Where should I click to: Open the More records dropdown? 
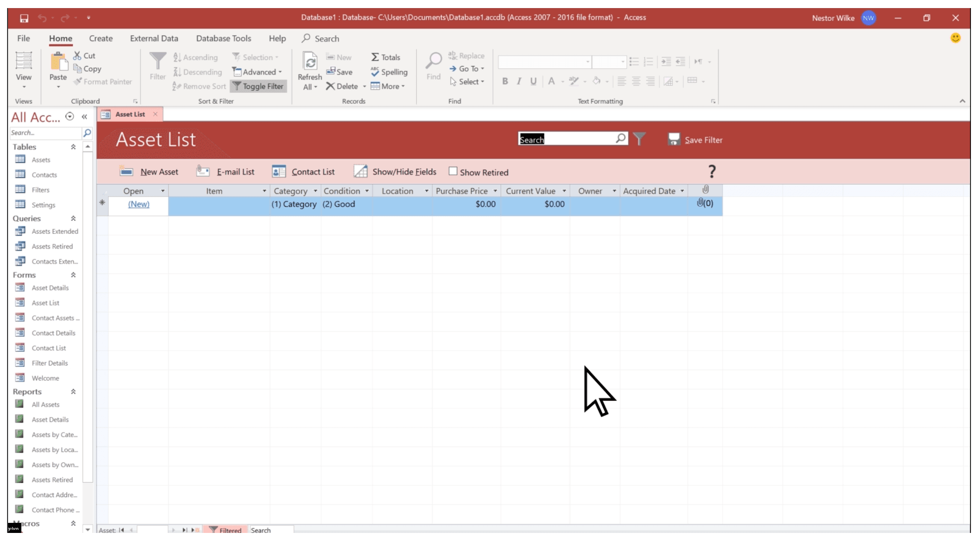tap(388, 86)
